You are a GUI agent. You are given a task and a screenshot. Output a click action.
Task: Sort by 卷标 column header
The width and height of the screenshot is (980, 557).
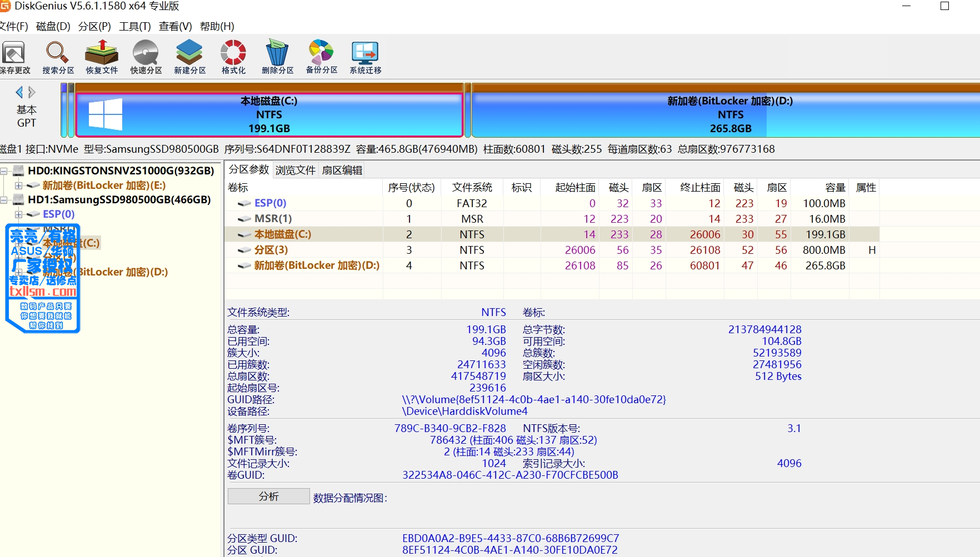pos(304,188)
